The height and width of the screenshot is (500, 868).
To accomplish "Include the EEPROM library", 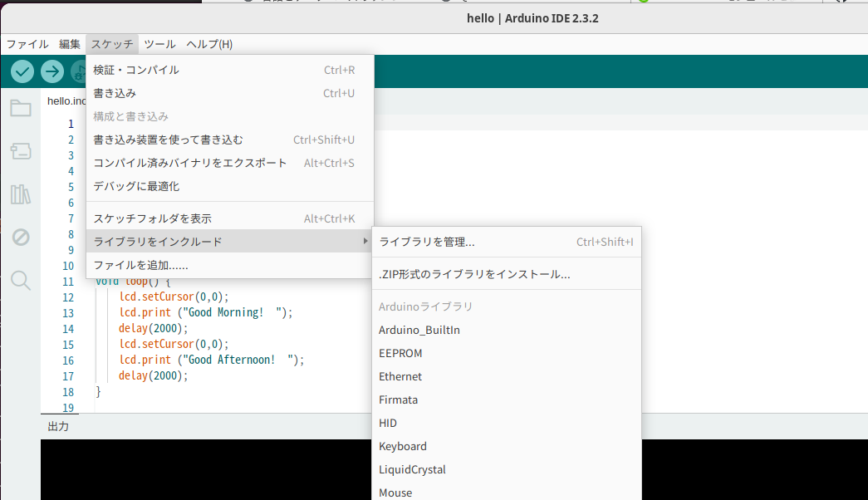I will (x=507, y=353).
